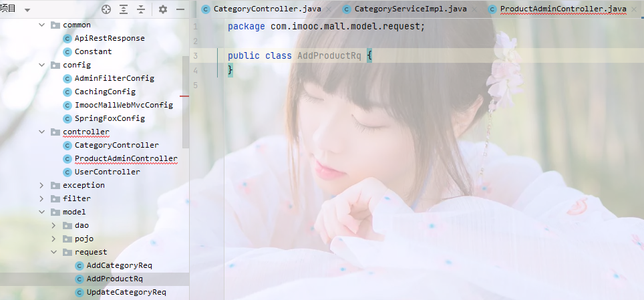Expand the dao package

pos(53,225)
